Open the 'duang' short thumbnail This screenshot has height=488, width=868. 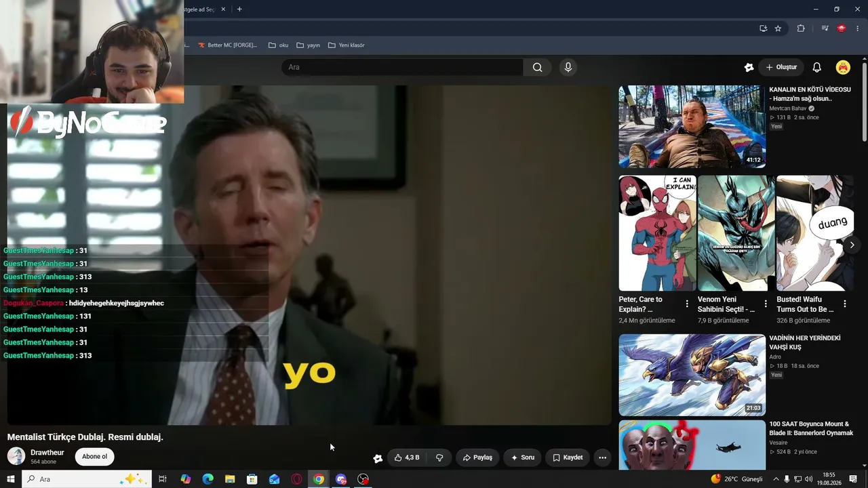(815, 233)
